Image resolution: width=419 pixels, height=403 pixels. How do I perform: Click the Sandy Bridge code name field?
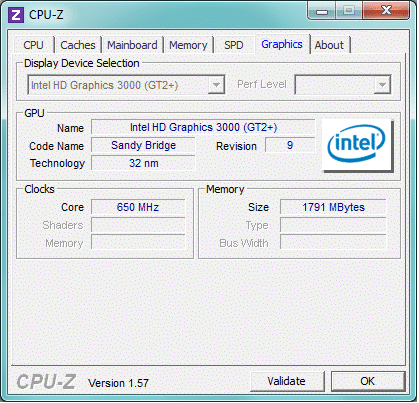coord(143,145)
